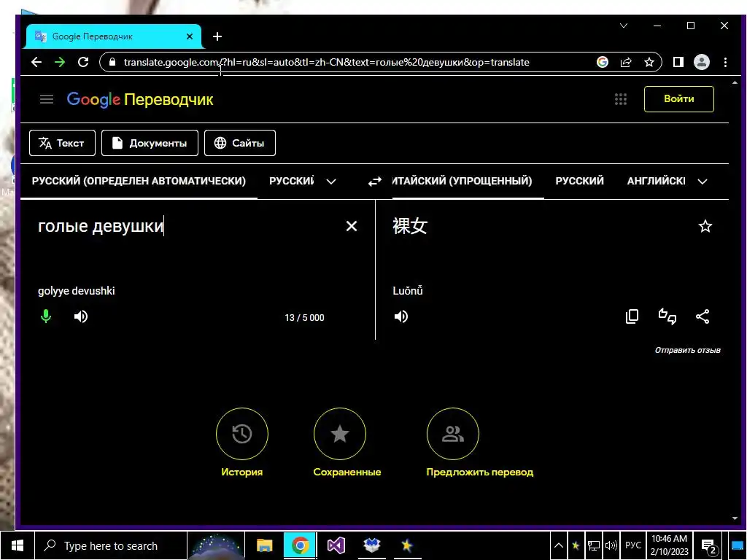Click the taskbar search box

[111, 545]
